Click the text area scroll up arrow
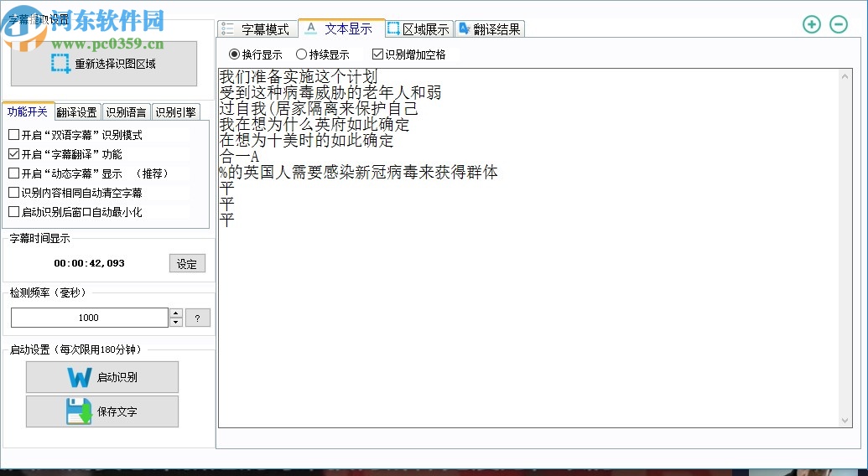Viewport: 868px width, 476px height. (845, 77)
